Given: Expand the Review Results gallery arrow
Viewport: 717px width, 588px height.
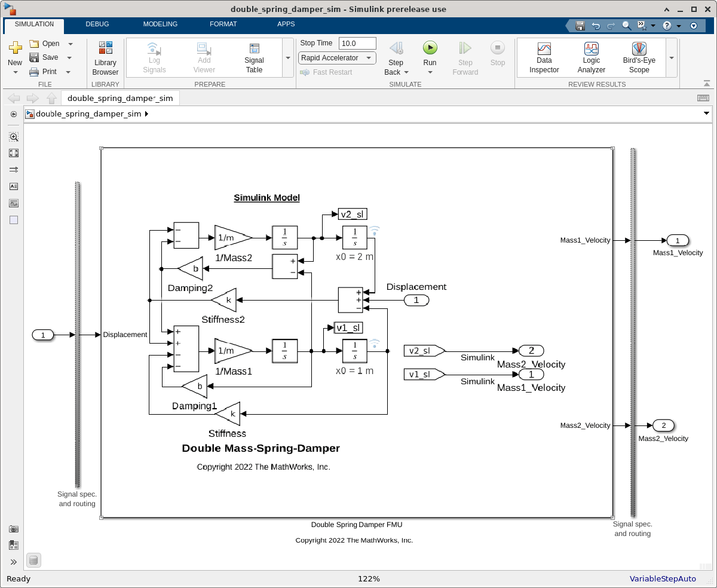Looking at the screenshot, I should [x=672, y=58].
